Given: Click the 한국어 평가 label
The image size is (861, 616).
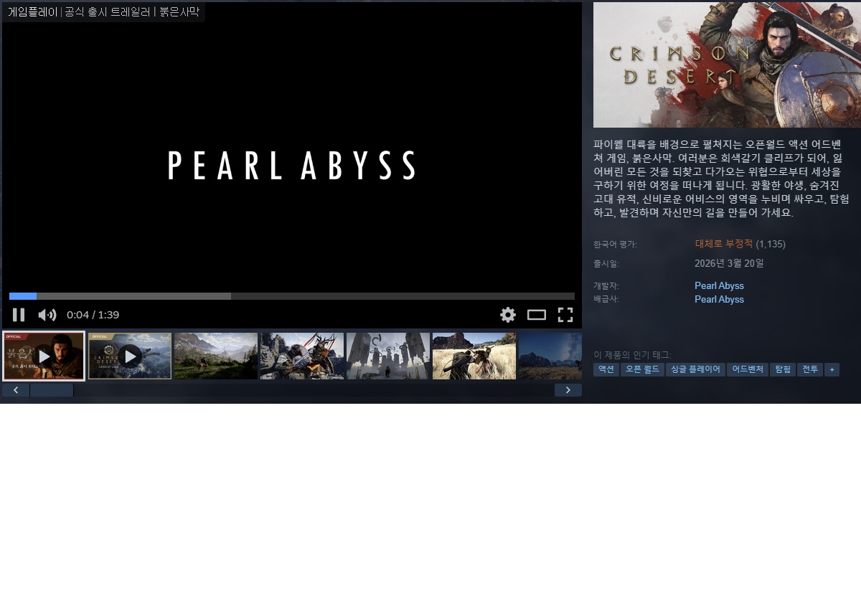Looking at the screenshot, I should pyautogui.click(x=615, y=245).
